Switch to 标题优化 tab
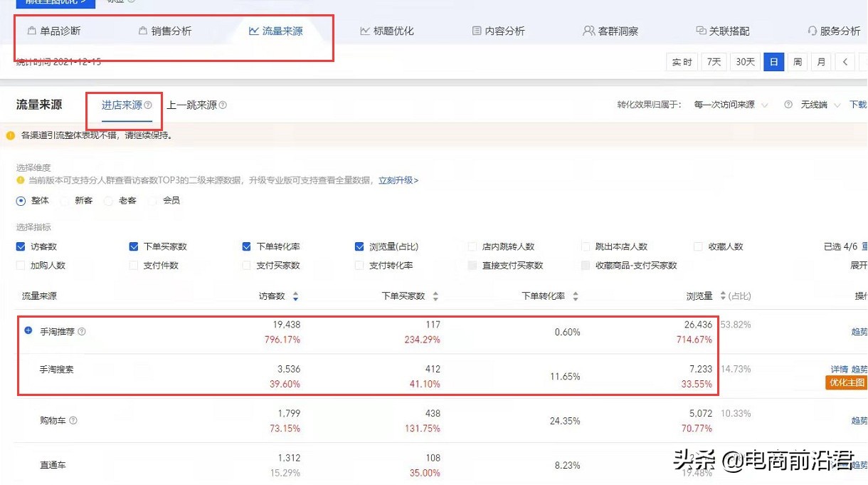This screenshot has width=868, height=485. (x=386, y=31)
